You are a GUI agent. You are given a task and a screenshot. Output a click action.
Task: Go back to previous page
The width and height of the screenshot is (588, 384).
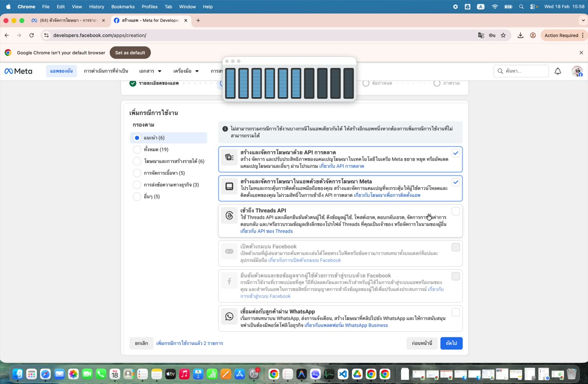[6, 35]
